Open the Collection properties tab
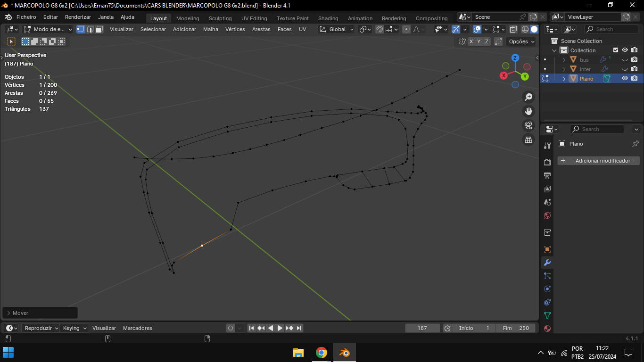The width and height of the screenshot is (644, 362). click(x=547, y=232)
